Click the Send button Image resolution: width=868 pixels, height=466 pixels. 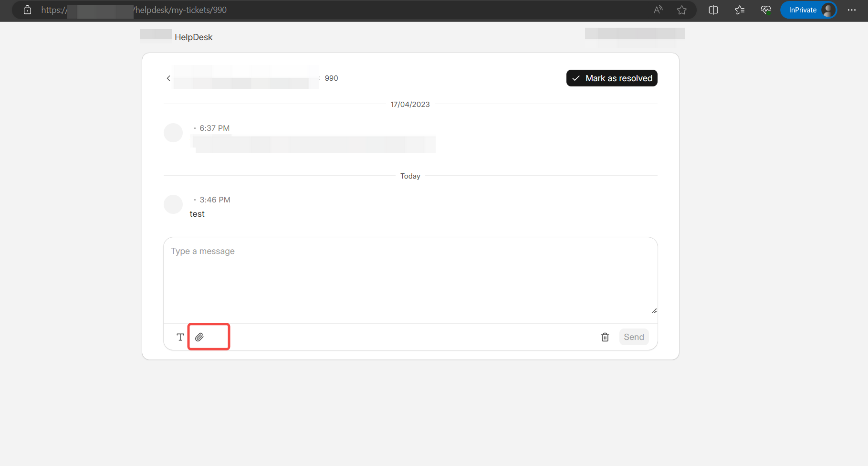click(634, 337)
